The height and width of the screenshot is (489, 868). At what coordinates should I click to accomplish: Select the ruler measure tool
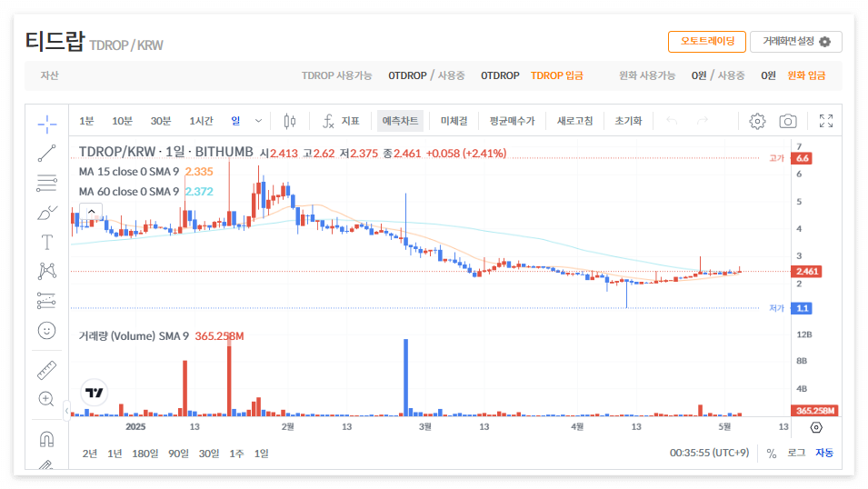click(x=47, y=370)
